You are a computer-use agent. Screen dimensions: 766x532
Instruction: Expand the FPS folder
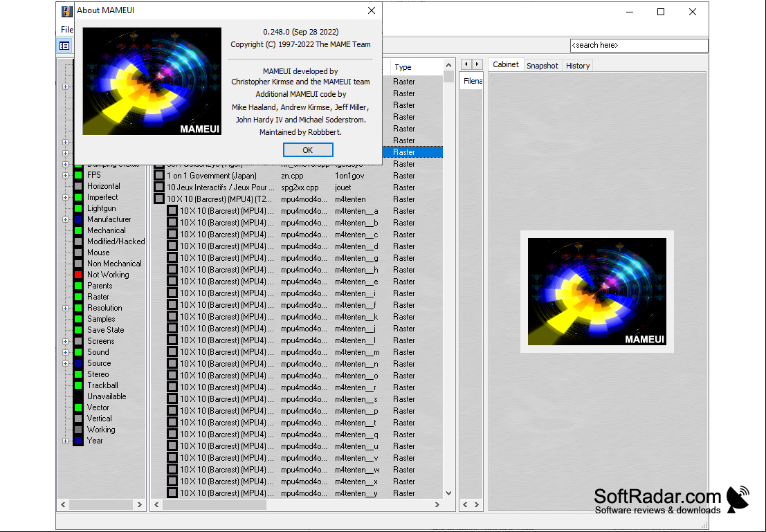[x=66, y=176]
